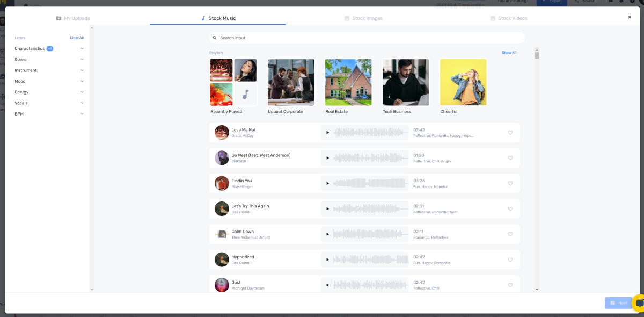The height and width of the screenshot is (317, 644).
Task: Switch to the Stock Images tab
Action: point(363,18)
